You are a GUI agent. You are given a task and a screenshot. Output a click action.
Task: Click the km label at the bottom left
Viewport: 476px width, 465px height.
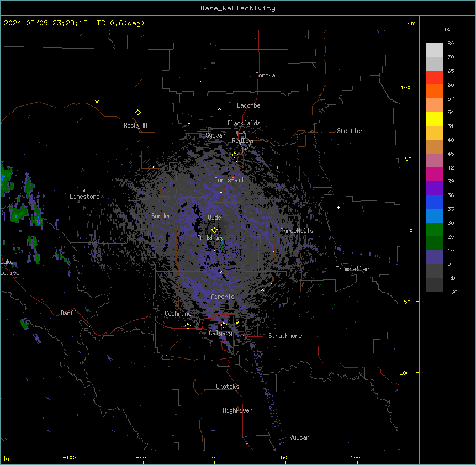pyautogui.click(x=8, y=458)
